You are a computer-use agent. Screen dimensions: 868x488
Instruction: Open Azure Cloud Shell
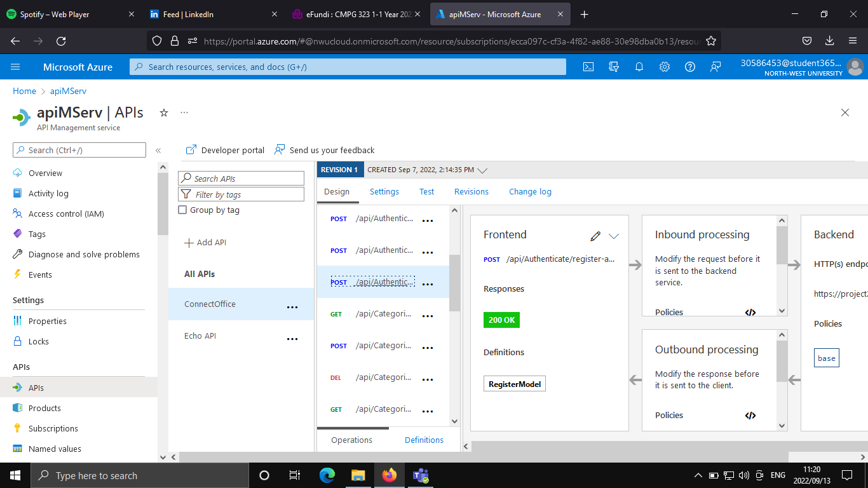[588, 67]
